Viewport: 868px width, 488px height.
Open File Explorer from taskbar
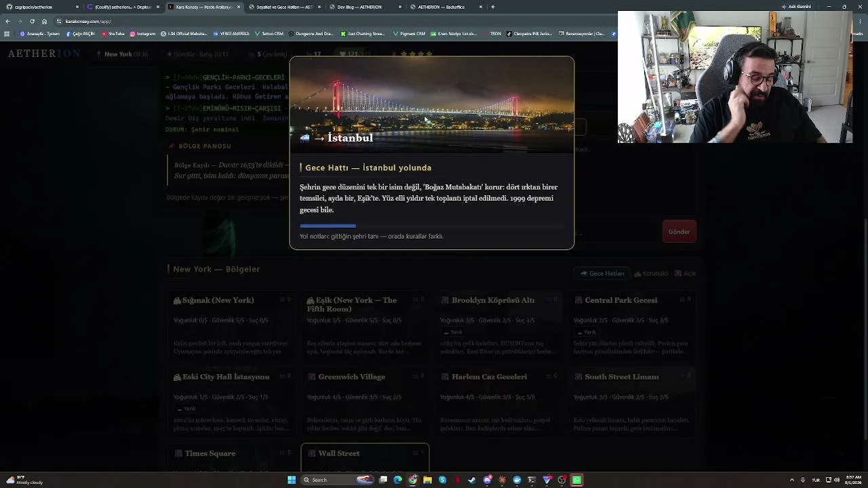427,480
